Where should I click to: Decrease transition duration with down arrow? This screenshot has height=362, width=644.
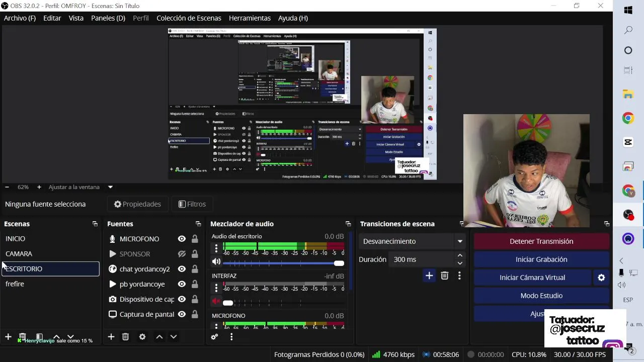tap(460, 263)
